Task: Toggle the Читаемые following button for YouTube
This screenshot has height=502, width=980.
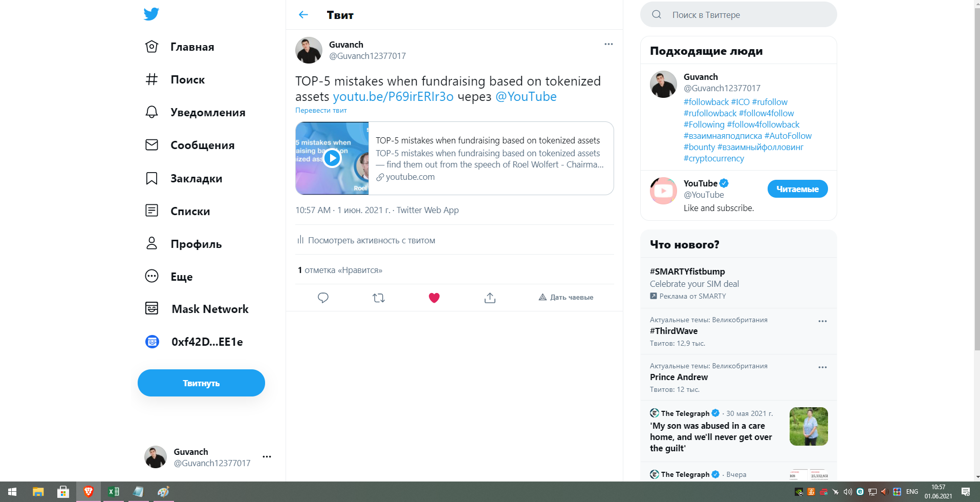Action: tap(797, 189)
